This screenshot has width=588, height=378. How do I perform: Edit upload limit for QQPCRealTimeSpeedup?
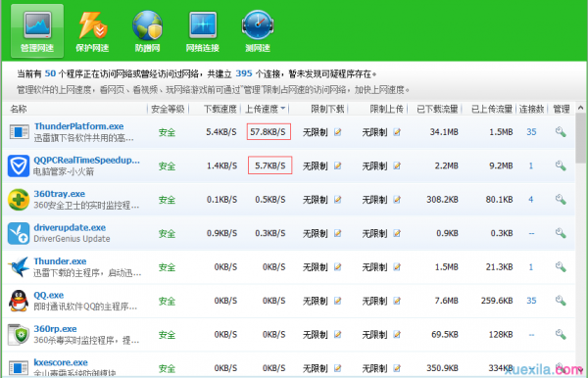coord(397,165)
